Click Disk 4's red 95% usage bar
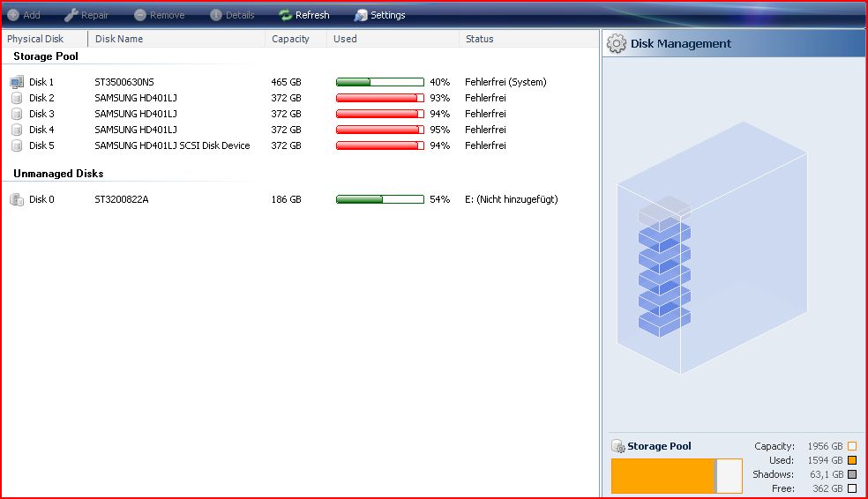Image resolution: width=868 pixels, height=499 pixels. [379, 130]
